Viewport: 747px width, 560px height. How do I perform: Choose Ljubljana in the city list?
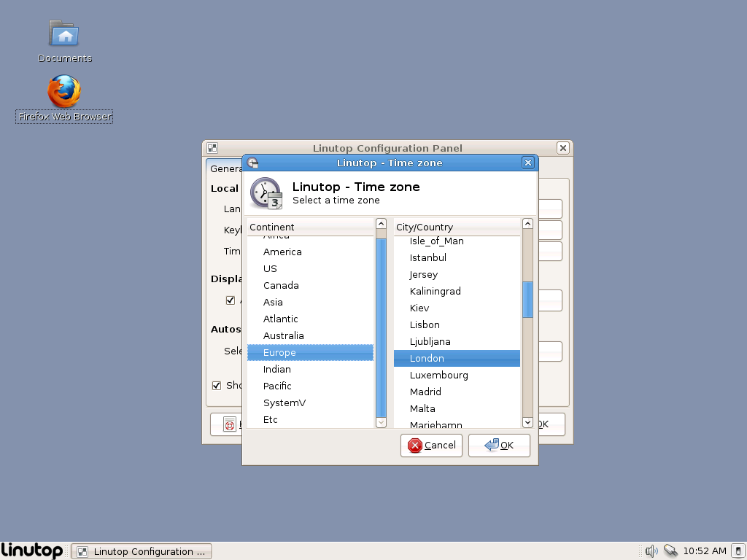pyautogui.click(x=457, y=341)
